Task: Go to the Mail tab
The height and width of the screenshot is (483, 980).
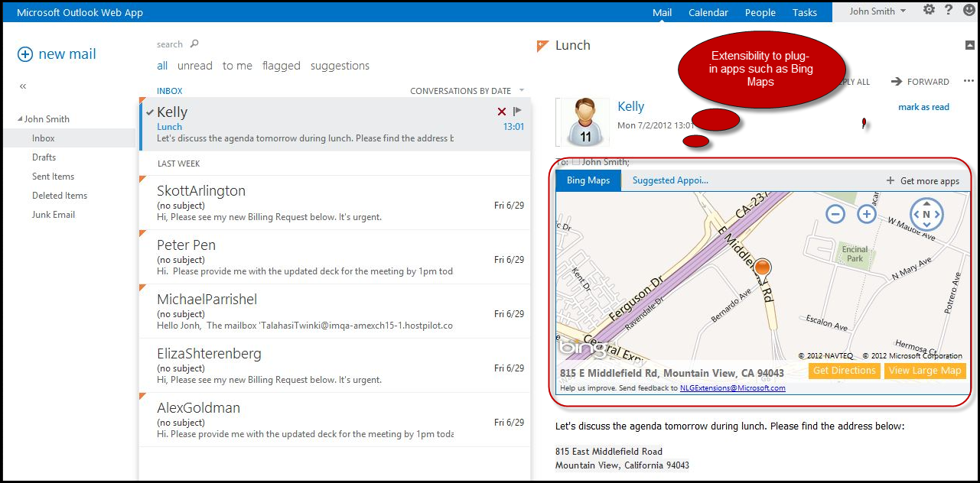Action: [x=662, y=12]
